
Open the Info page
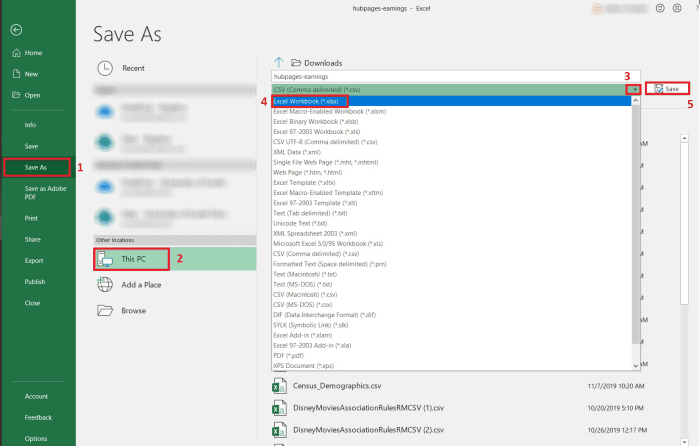click(x=30, y=125)
